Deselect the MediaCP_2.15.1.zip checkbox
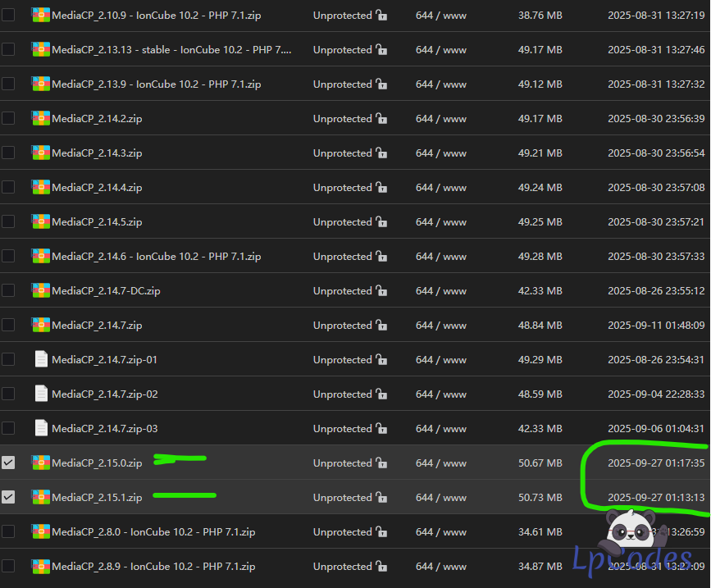The height and width of the screenshot is (588, 711). (x=8, y=497)
